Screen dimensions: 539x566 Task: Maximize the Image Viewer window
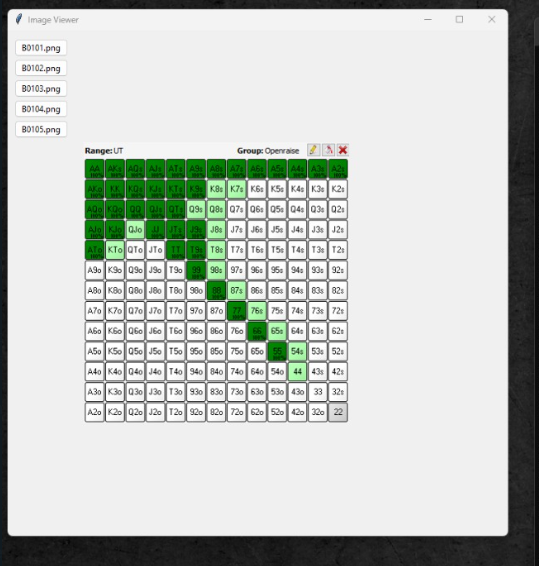click(x=459, y=19)
